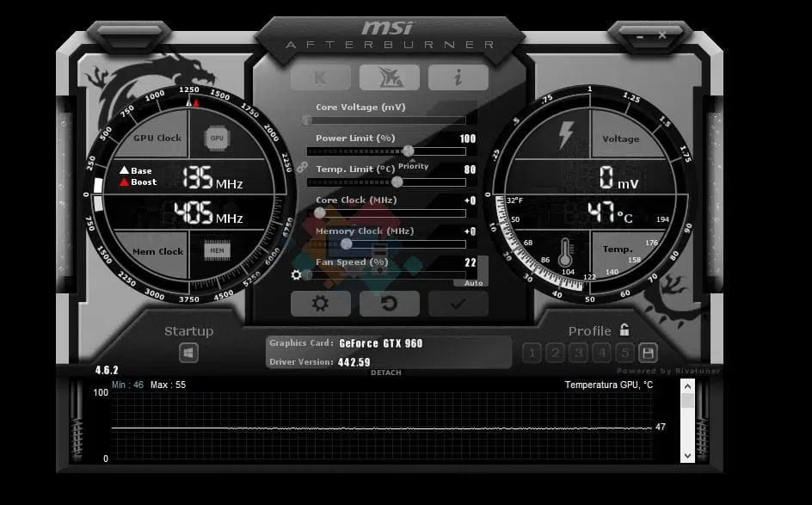Screen dimensions: 812x505
Task: Click the Fan Speed slider handle
Action: pyautogui.click(x=308, y=274)
